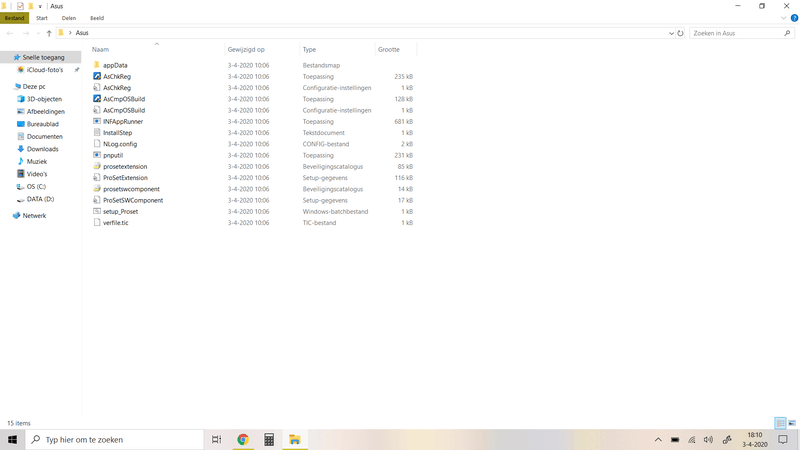Click the chevron before Asus in address bar
Screen dimensions: 800x450
[x=70, y=33]
